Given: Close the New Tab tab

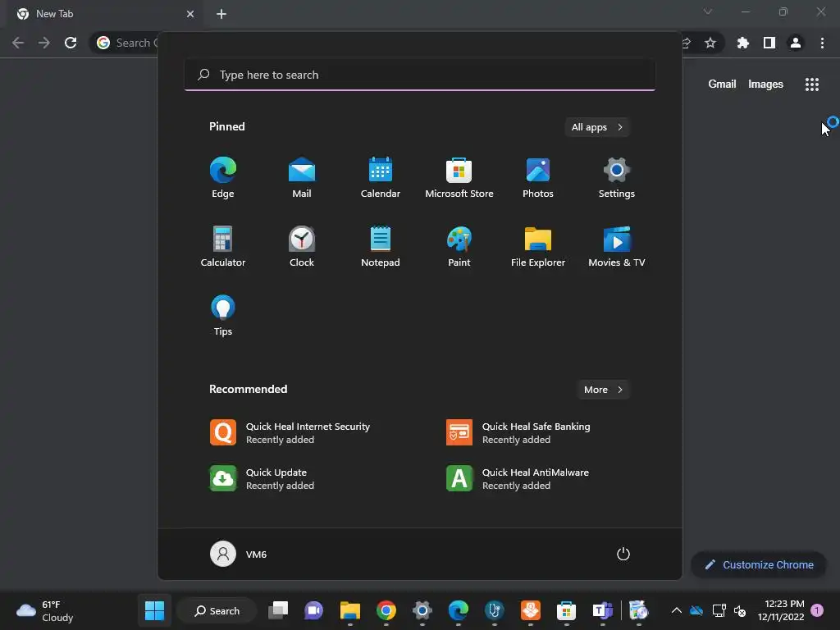Looking at the screenshot, I should tap(190, 14).
